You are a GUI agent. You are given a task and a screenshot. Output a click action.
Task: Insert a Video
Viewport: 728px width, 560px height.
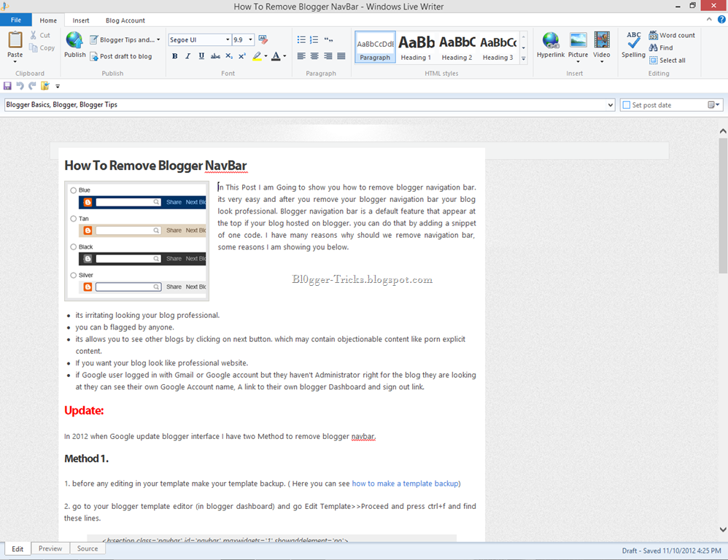[x=602, y=47]
